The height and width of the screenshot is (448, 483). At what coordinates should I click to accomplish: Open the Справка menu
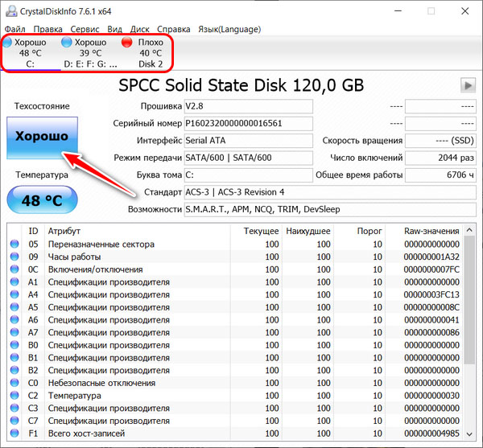coord(173,29)
